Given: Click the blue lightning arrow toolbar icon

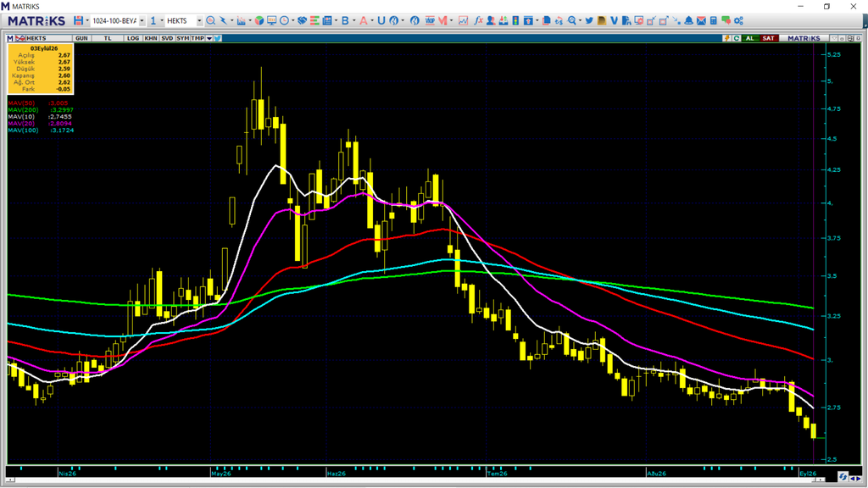Looking at the screenshot, I should click(x=223, y=20).
